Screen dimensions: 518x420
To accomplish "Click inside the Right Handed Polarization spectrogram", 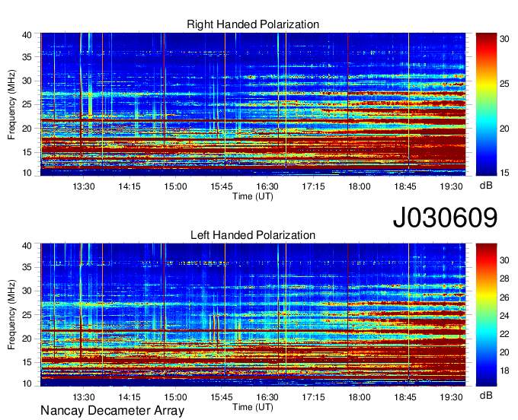I will (x=253, y=104).
